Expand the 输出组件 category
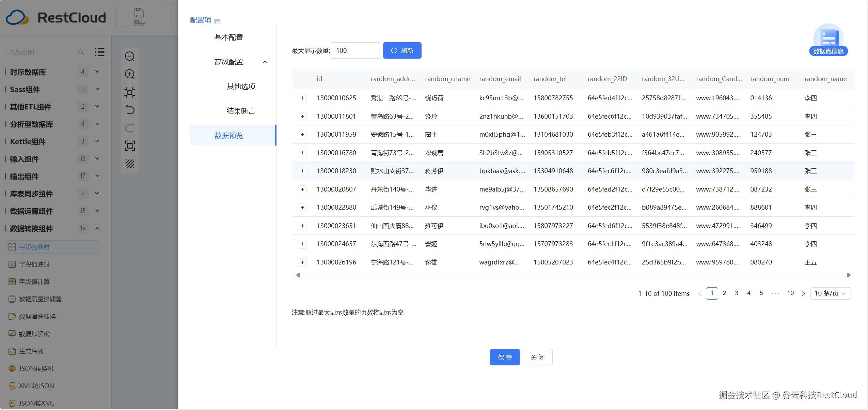Screen dimensions: 868x410 pos(97,176)
